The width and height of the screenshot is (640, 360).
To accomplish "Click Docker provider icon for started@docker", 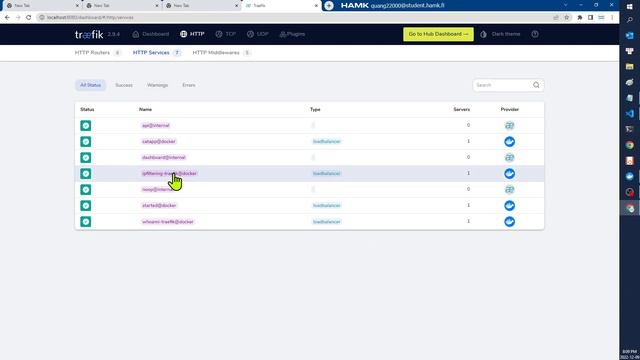I will click(509, 205).
